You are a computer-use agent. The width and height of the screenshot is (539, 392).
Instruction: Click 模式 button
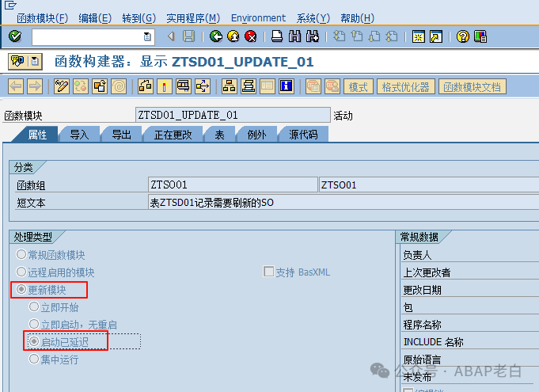(x=359, y=86)
